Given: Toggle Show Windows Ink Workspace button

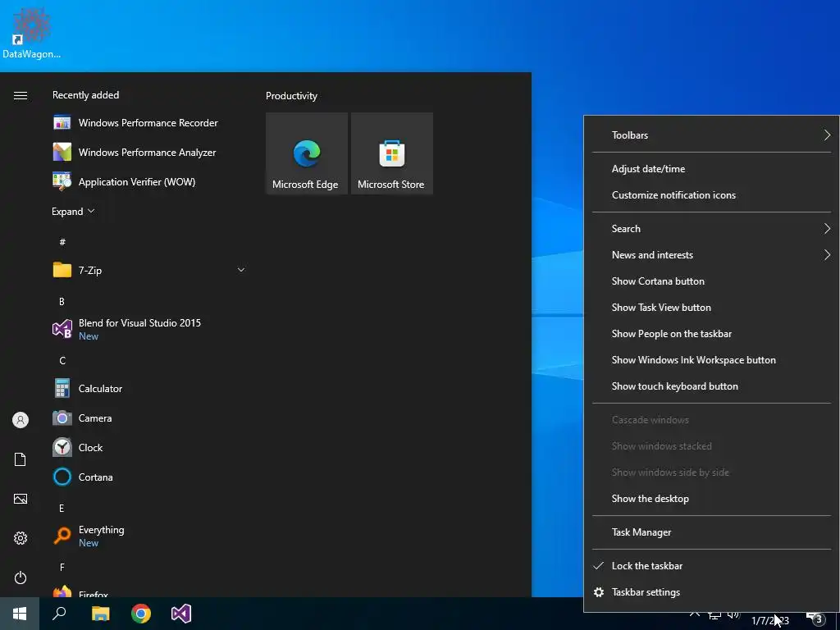Looking at the screenshot, I should click(x=711, y=360).
